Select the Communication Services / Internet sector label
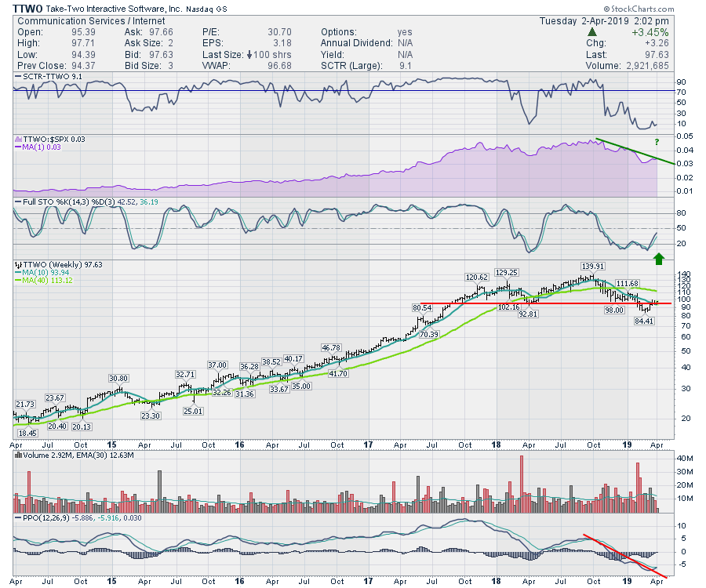This screenshot has height=588, width=706. (x=91, y=21)
